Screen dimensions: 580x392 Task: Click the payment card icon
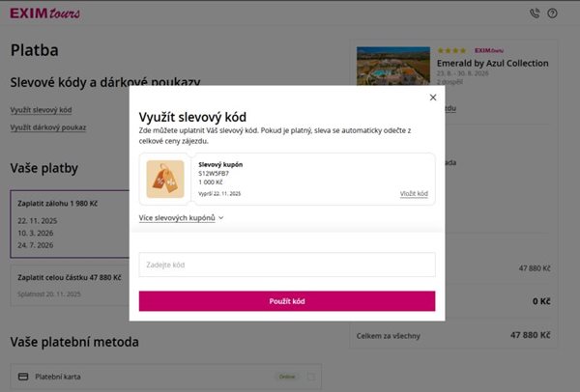pos(22,377)
